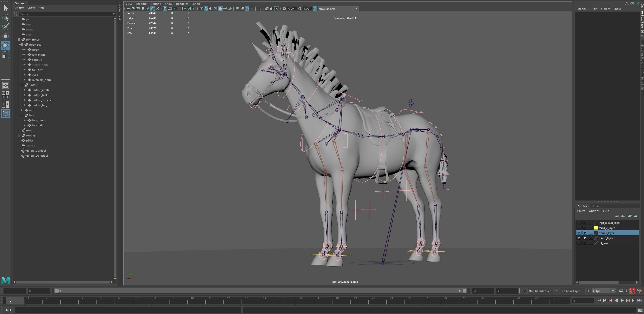Toggle loop playback icon

[621, 291]
